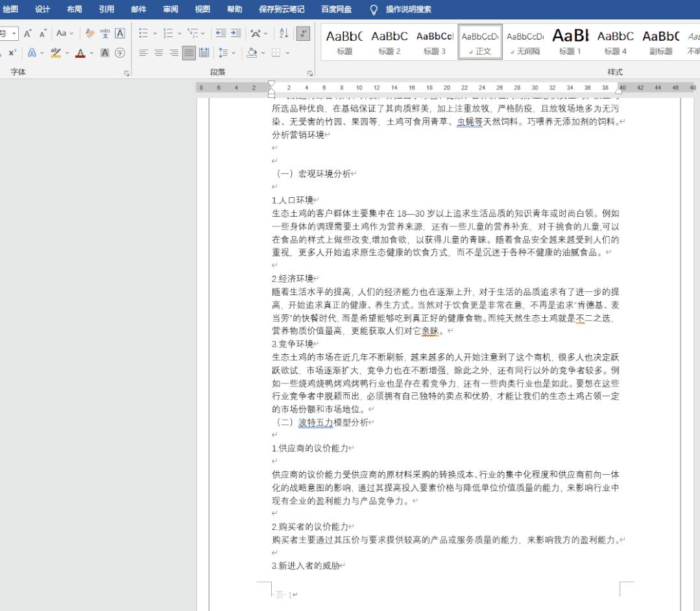Apply the enclosed character (带圈字符) tool

tap(119, 53)
